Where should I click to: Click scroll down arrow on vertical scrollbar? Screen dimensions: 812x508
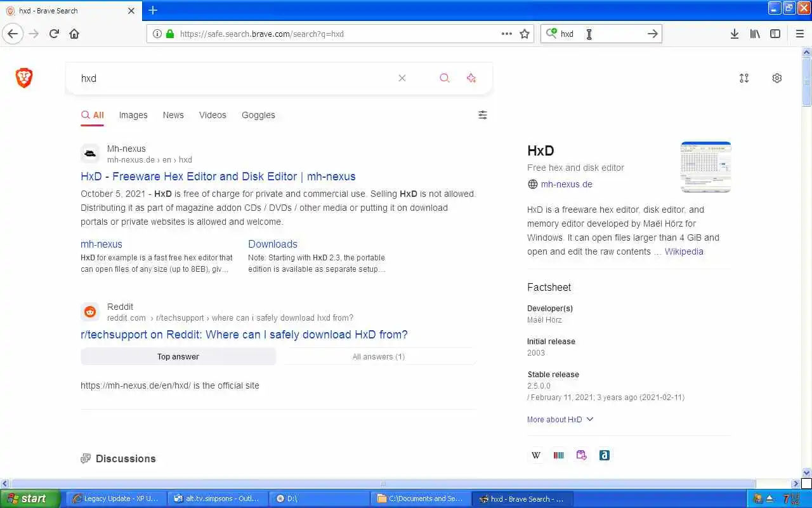pos(806,473)
